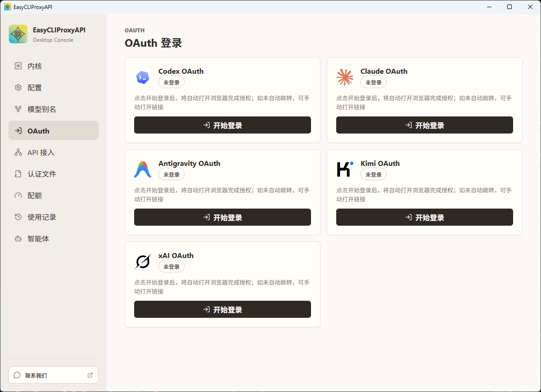Minimize the EasyCLIProxyAPI window
Viewport: 541px width, 392px height.
[x=489, y=7]
